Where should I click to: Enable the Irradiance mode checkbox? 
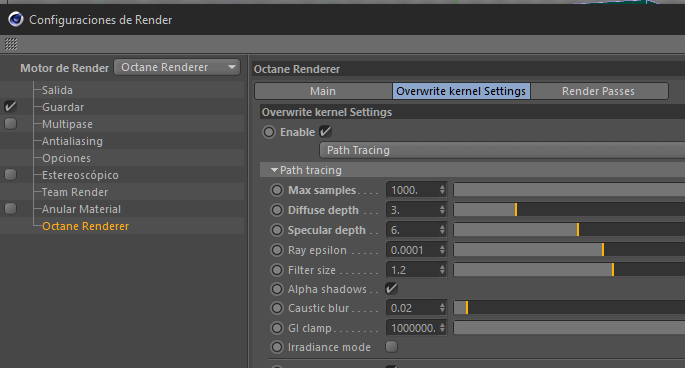[x=391, y=347]
